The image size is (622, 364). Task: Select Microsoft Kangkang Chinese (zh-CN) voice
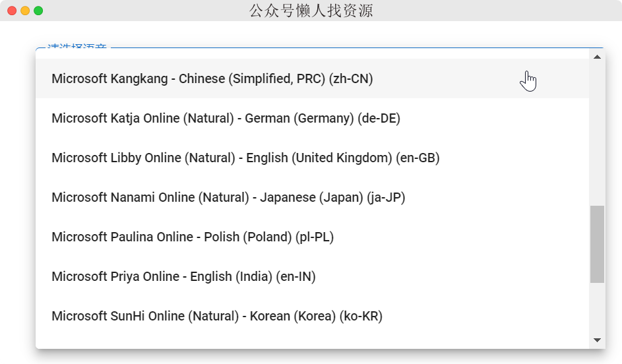[x=312, y=78]
